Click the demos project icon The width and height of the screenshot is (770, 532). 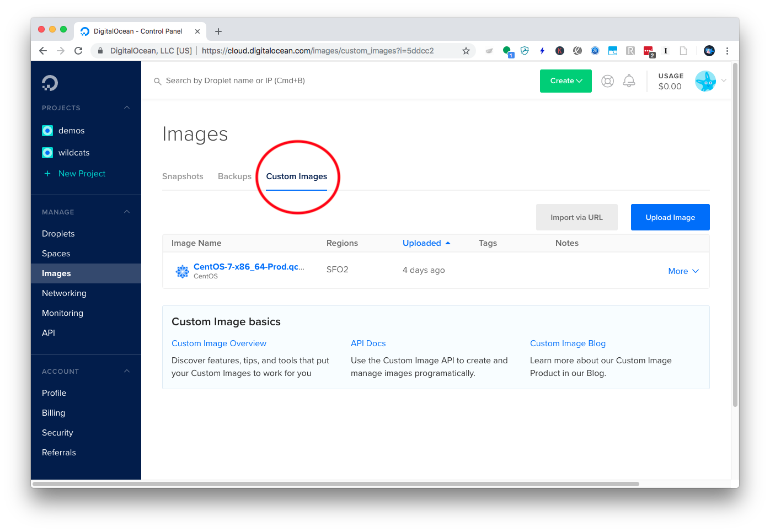(47, 131)
